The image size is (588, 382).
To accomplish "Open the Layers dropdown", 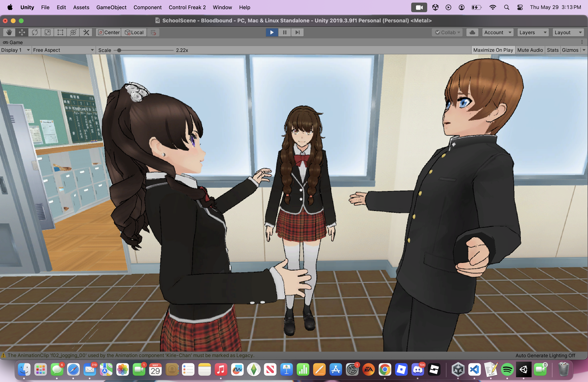I will 533,32.
